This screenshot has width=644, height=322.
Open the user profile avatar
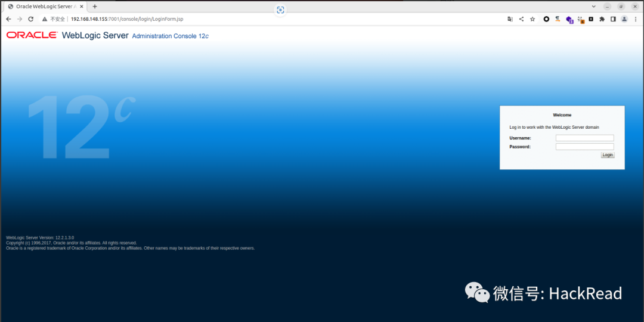click(x=624, y=19)
